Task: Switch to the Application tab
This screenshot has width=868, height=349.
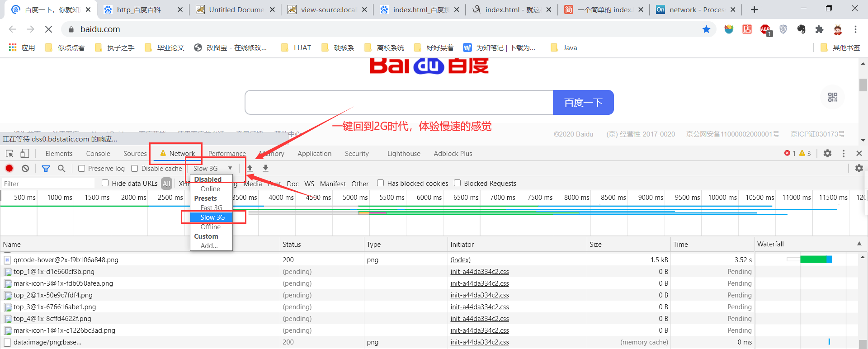Action: [x=314, y=154]
